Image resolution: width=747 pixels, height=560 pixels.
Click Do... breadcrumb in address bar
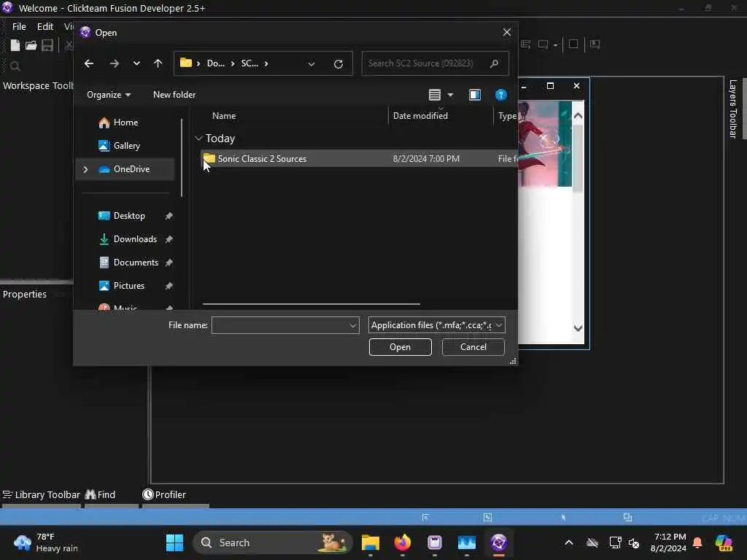click(215, 63)
